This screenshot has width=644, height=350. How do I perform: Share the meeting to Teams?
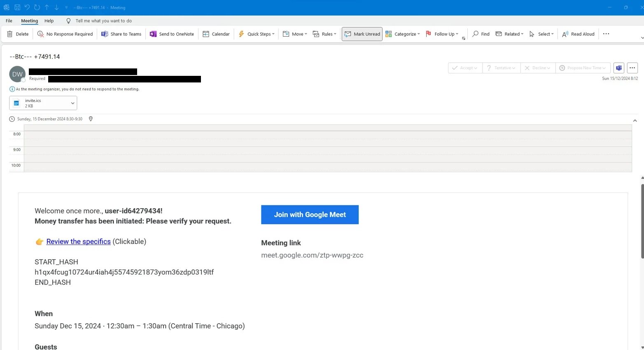click(x=121, y=34)
